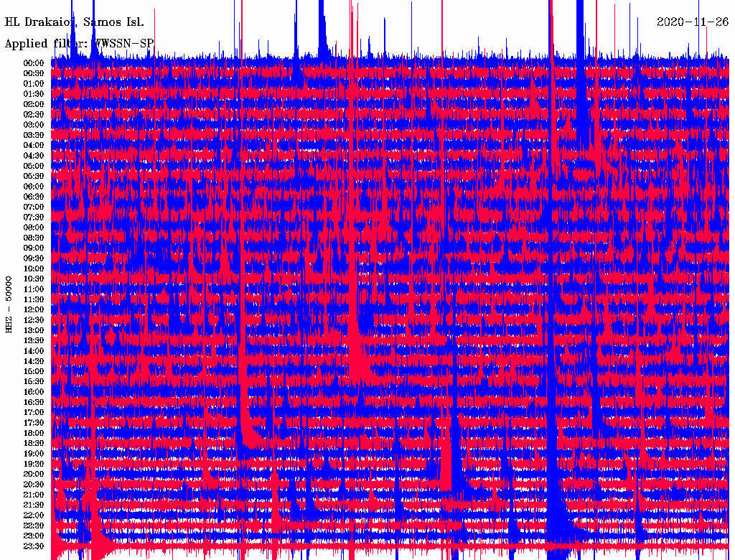The height and width of the screenshot is (560, 735).
Task: Click the 17:30 time label
Action: tap(34, 423)
